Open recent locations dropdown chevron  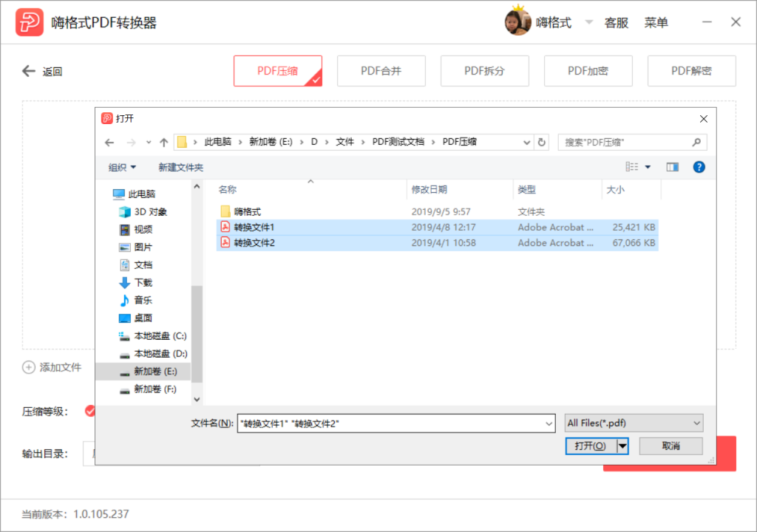coord(149,143)
